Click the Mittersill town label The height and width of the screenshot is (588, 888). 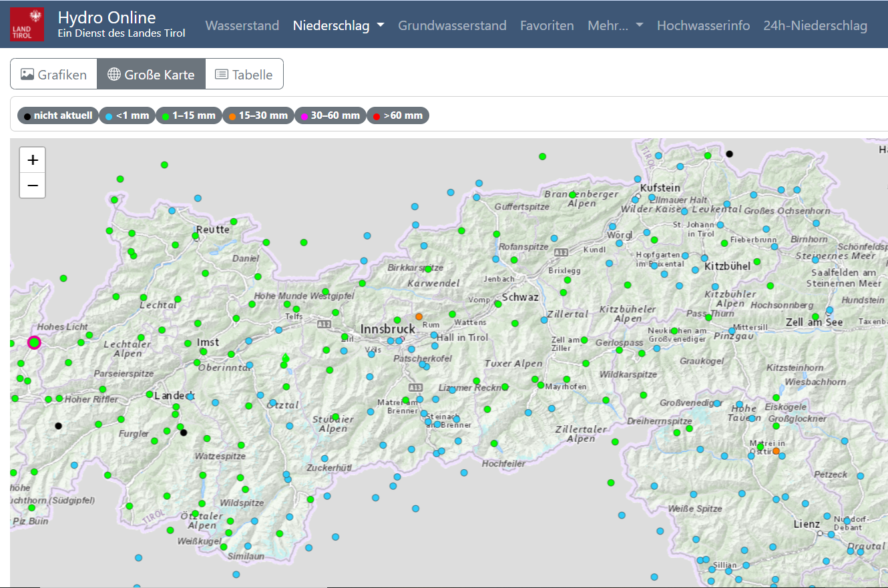(750, 327)
